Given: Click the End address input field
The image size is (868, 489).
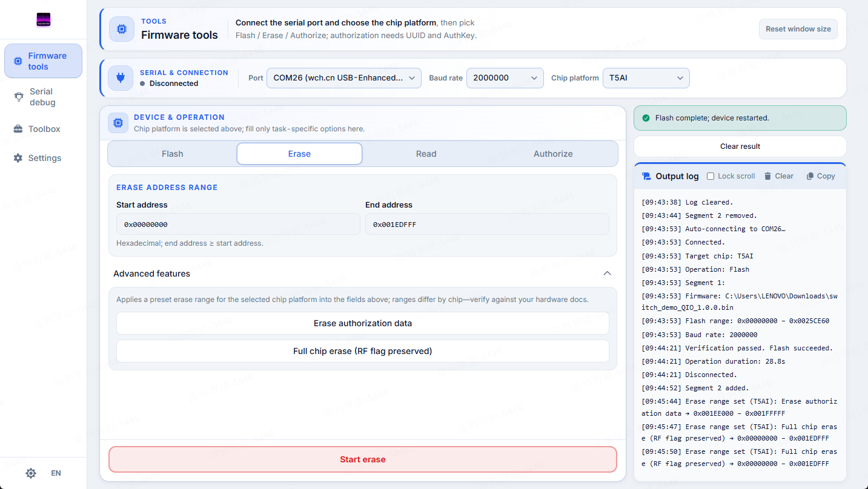Looking at the screenshot, I should coord(487,224).
